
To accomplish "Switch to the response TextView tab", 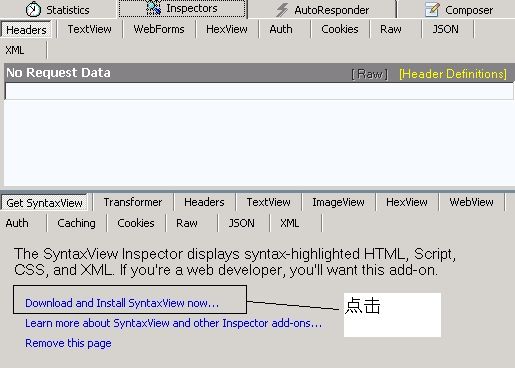I will pyautogui.click(x=268, y=202).
